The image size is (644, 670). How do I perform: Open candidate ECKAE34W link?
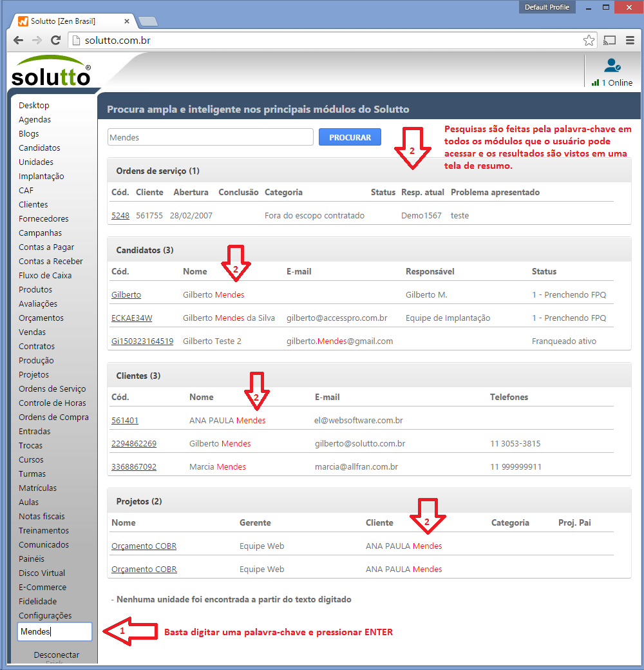pyautogui.click(x=131, y=318)
